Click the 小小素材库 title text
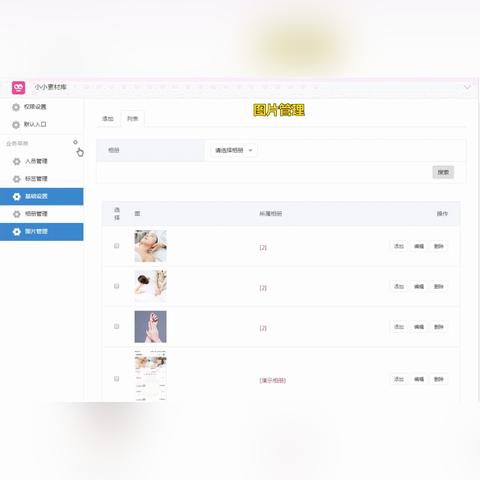Image resolution: width=480 pixels, height=480 pixels. click(x=51, y=87)
